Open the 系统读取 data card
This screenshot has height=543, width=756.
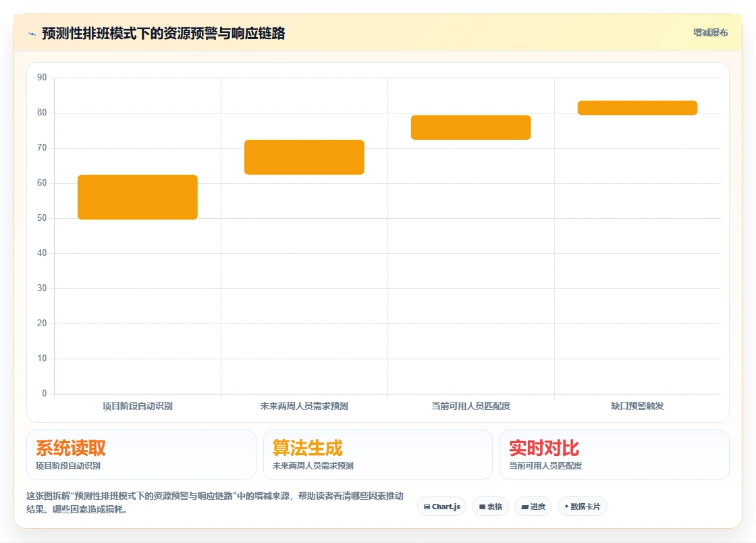click(141, 455)
